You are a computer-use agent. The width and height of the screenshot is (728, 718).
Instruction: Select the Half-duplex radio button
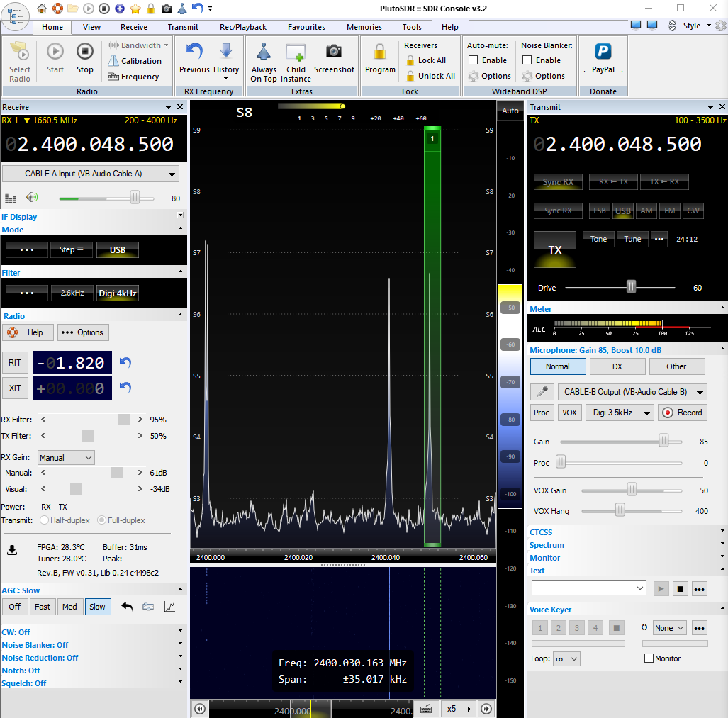45,520
